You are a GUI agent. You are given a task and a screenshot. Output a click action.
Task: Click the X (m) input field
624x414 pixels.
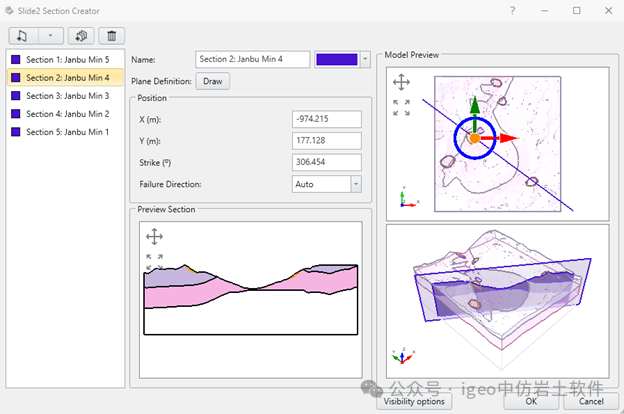(x=327, y=119)
